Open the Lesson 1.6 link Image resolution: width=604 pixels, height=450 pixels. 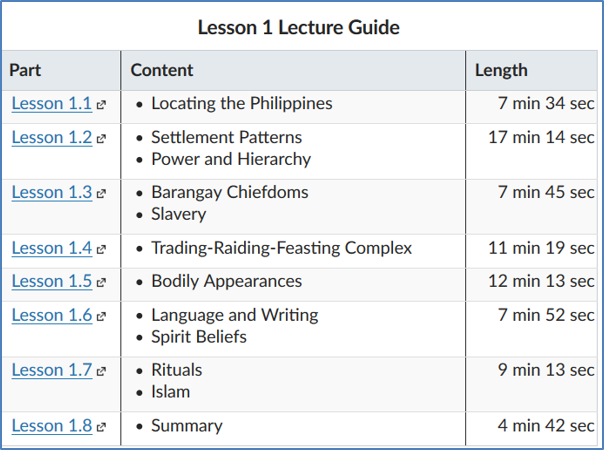(51, 315)
